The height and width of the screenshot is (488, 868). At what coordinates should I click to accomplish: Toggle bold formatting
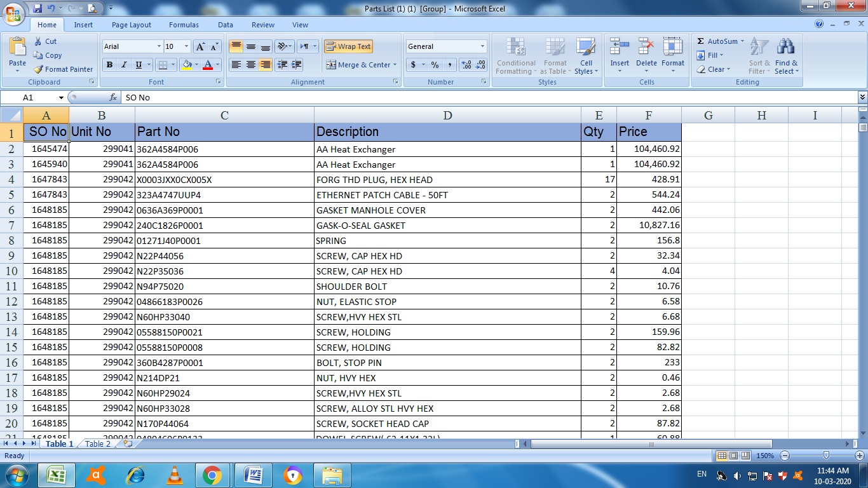click(109, 65)
